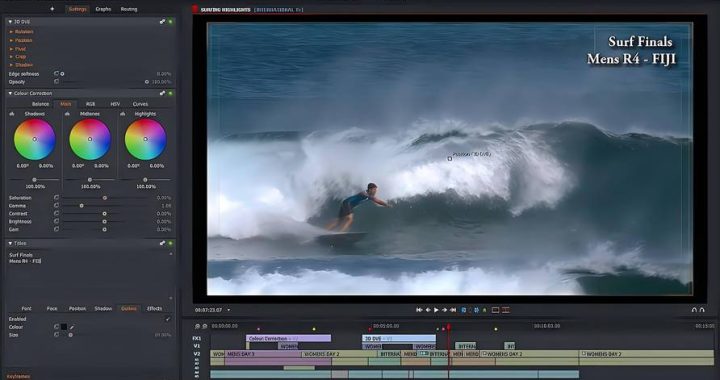Collapse the Titles panel
The height and width of the screenshot is (380, 720).
[11, 243]
